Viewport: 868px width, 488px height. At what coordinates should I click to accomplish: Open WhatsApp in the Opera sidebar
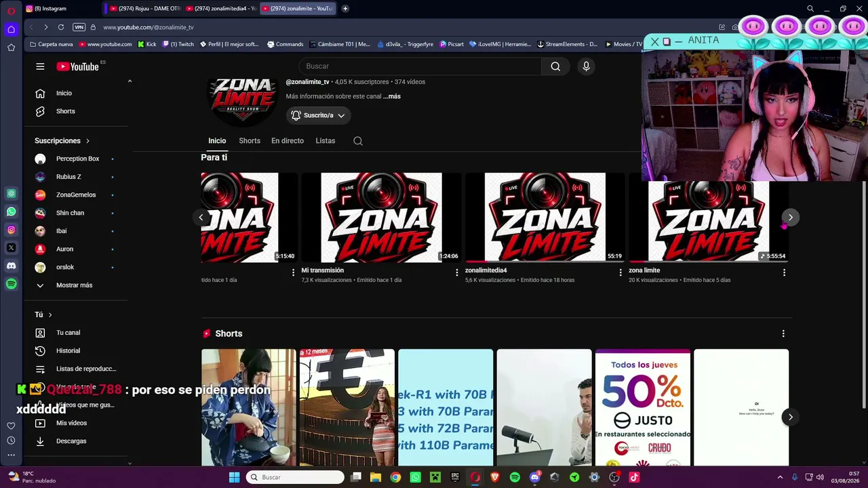11,211
